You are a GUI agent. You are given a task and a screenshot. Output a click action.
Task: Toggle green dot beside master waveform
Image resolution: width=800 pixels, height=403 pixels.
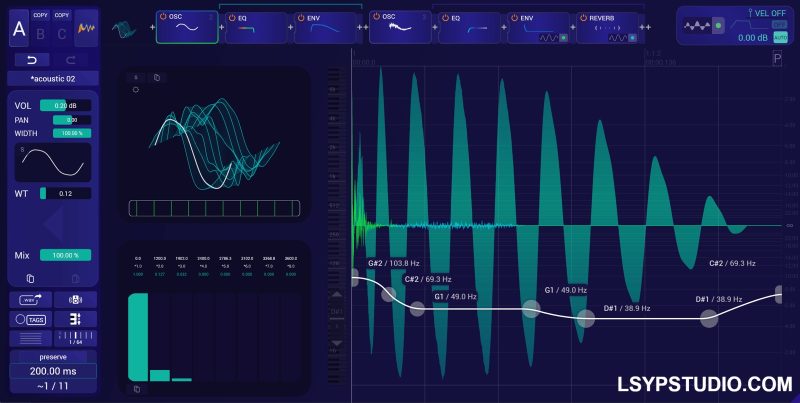coord(718,25)
